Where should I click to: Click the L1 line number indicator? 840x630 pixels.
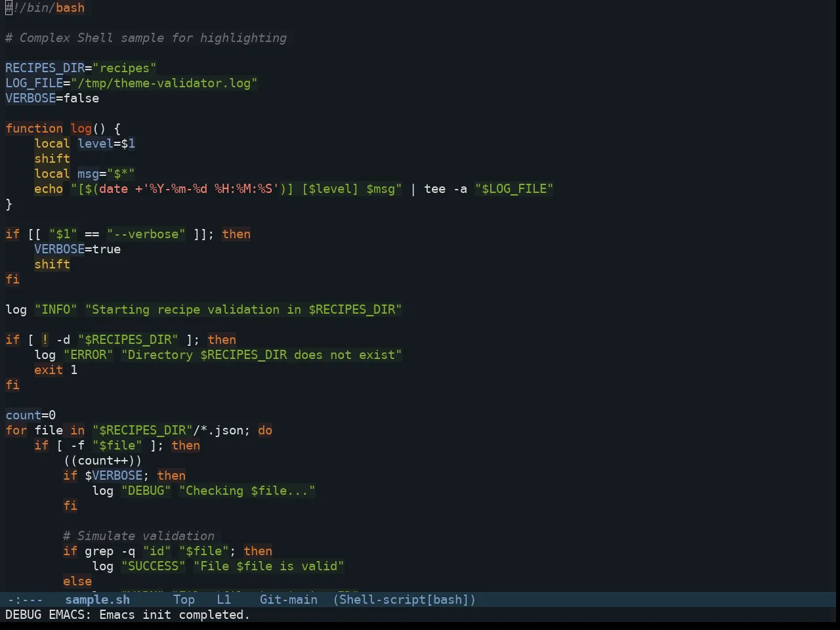pos(224,599)
